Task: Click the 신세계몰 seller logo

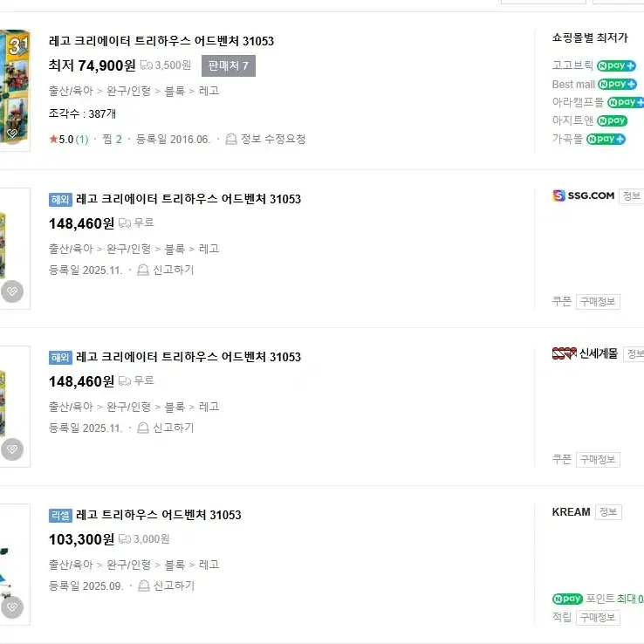Action: [585, 353]
